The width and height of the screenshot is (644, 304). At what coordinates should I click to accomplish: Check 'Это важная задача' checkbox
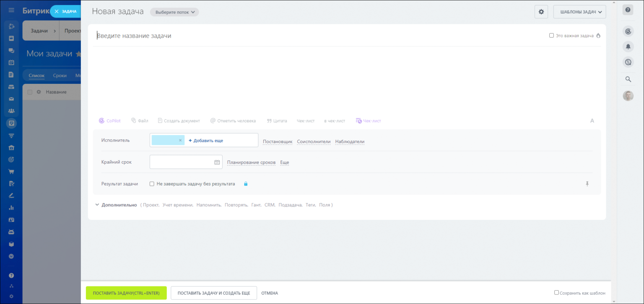[551, 36]
